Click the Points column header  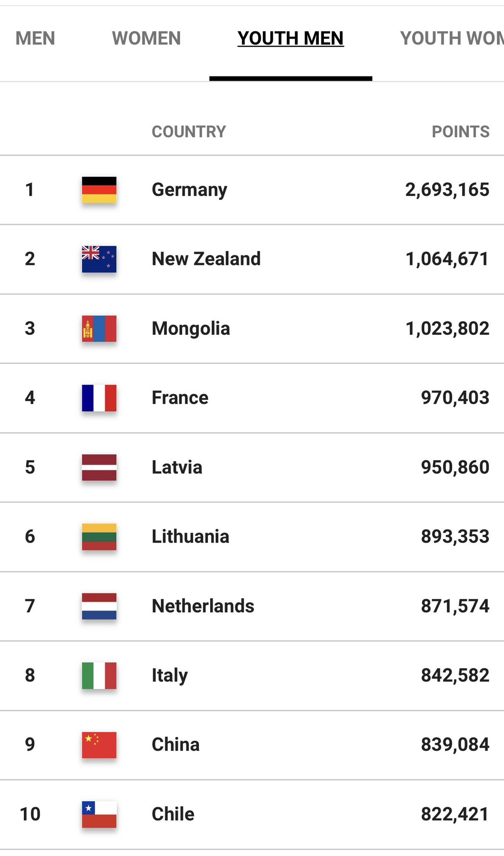pos(460,132)
